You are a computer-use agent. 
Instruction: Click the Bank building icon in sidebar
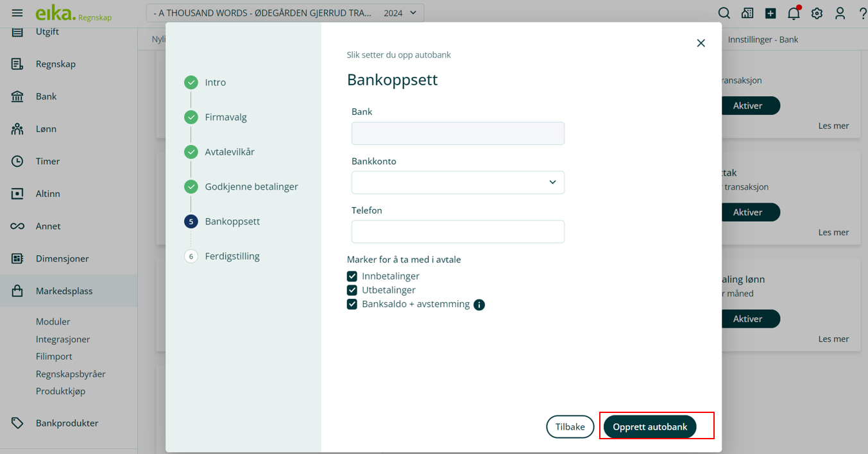17,96
